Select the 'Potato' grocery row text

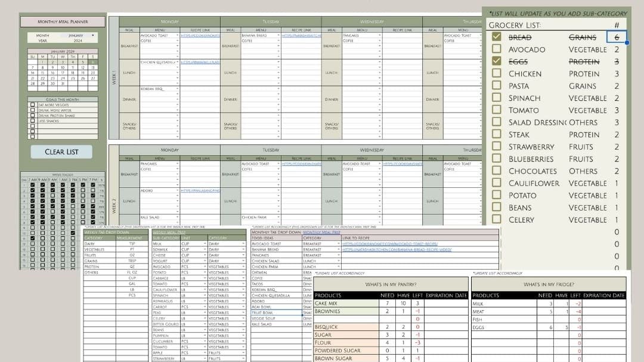click(x=522, y=196)
